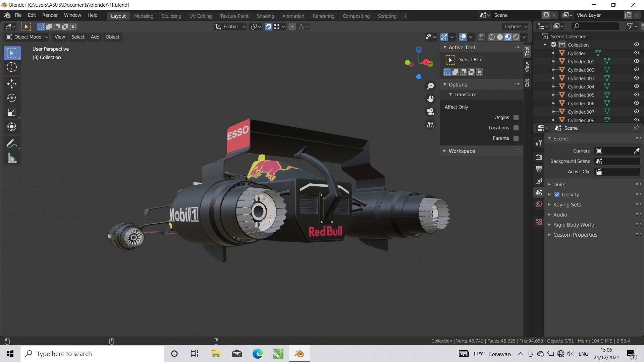This screenshot has width=644, height=362.
Task: Expand Cylinder.002 in the outliner
Action: pos(553,70)
